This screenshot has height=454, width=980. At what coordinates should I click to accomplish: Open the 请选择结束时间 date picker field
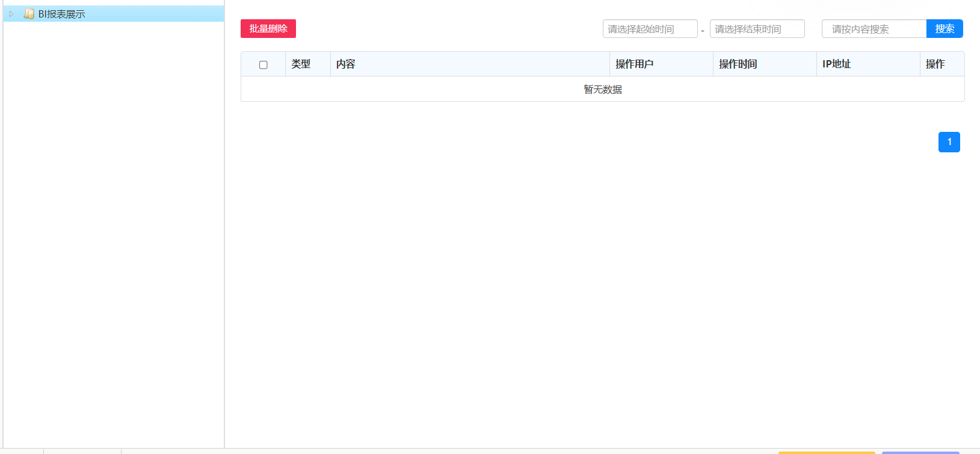coord(757,29)
